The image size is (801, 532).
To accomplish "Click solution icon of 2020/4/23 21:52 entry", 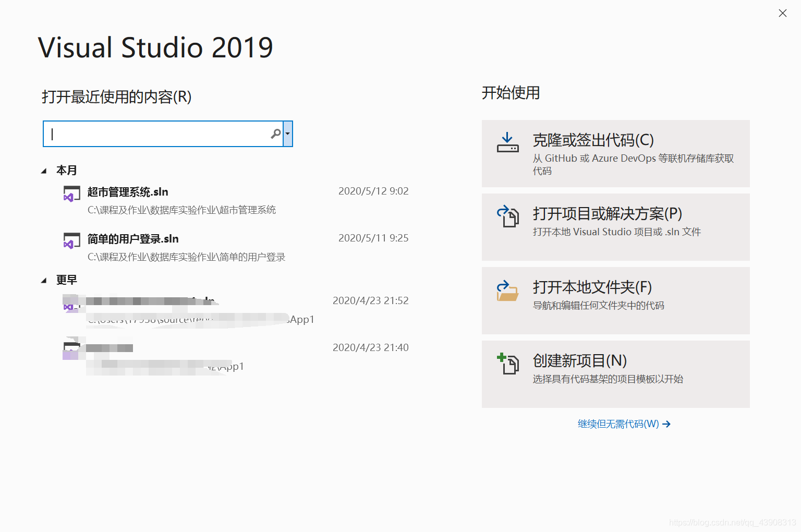I will click(70, 304).
